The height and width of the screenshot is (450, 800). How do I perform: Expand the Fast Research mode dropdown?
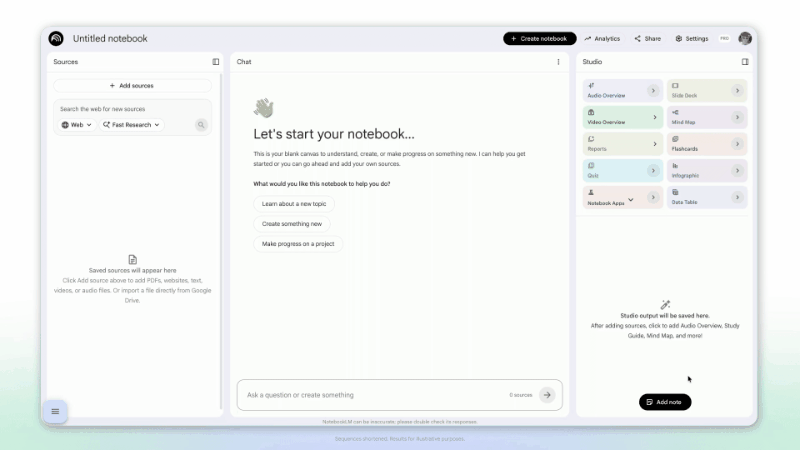pos(131,125)
